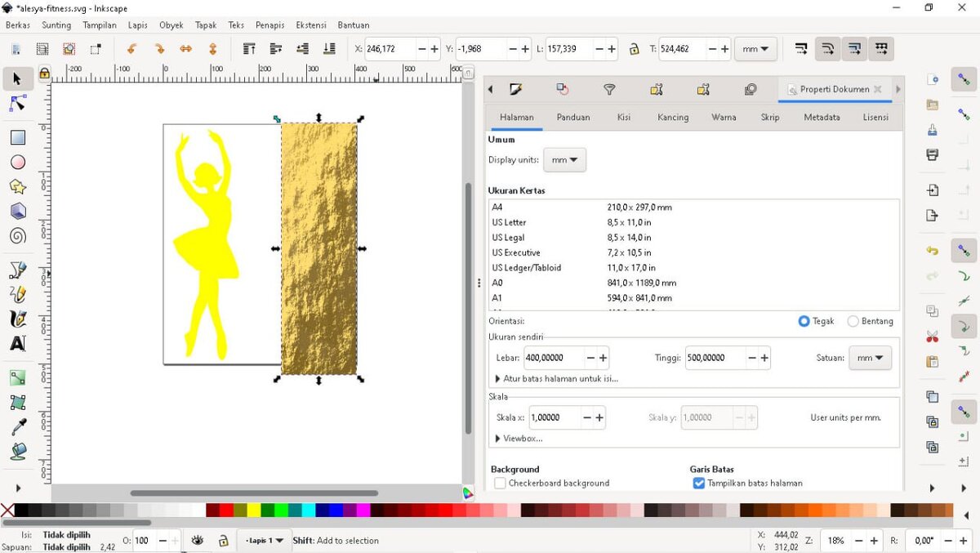Pick the yellow palette swatch
The image size is (980, 553).
(254, 511)
